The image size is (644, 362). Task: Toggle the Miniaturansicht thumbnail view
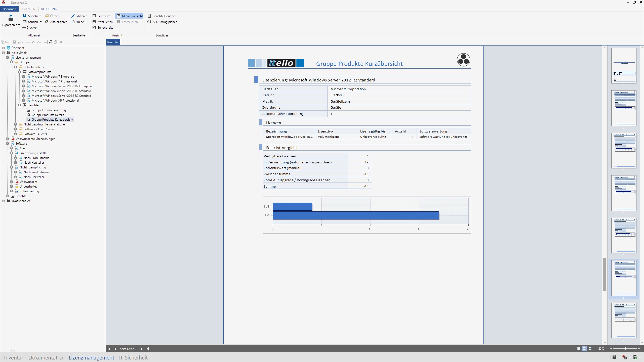point(129,16)
